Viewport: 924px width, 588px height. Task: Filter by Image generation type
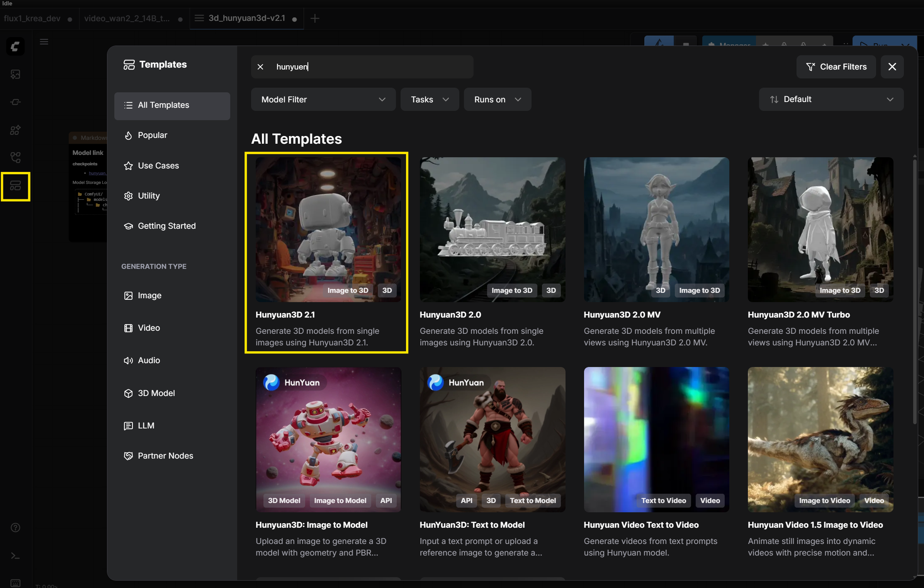tap(172, 296)
